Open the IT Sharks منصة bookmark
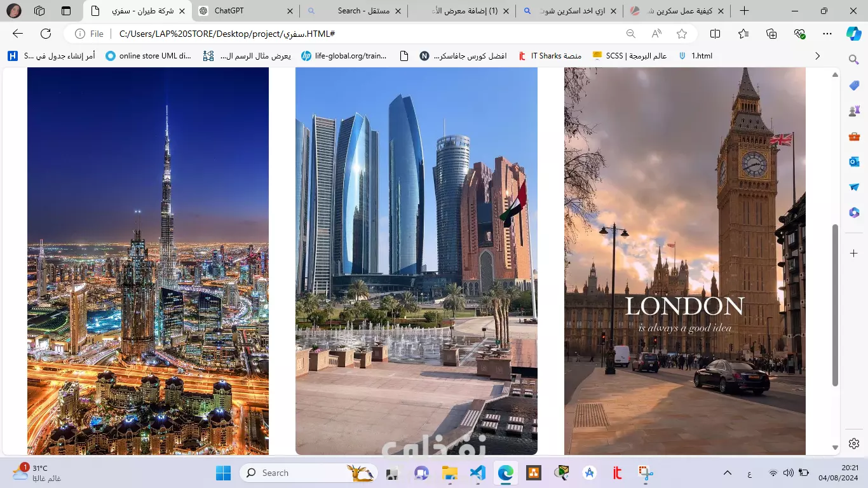Screen dimensions: 868x488 click(x=550, y=56)
